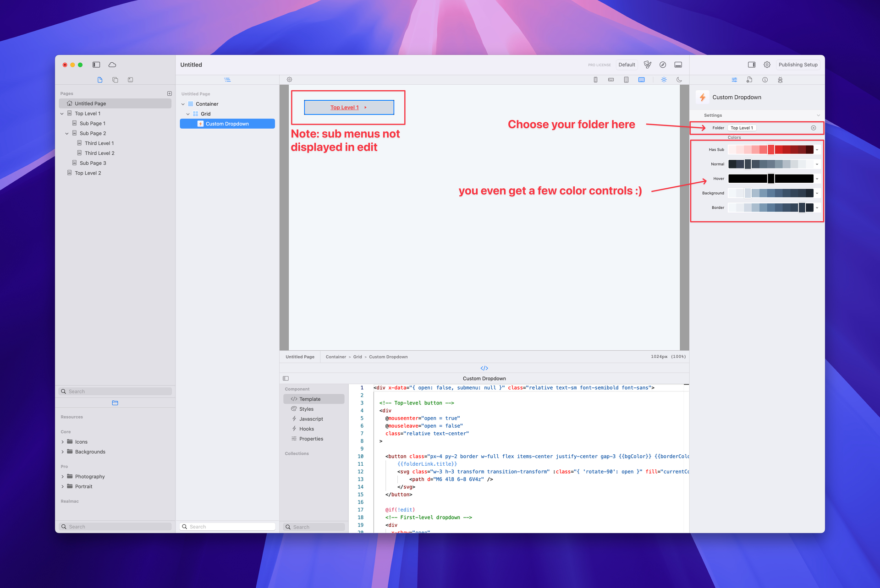Click the cloud icon in title bar

click(x=112, y=65)
